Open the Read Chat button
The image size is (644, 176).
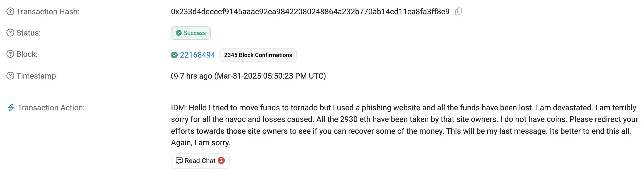[200, 161]
